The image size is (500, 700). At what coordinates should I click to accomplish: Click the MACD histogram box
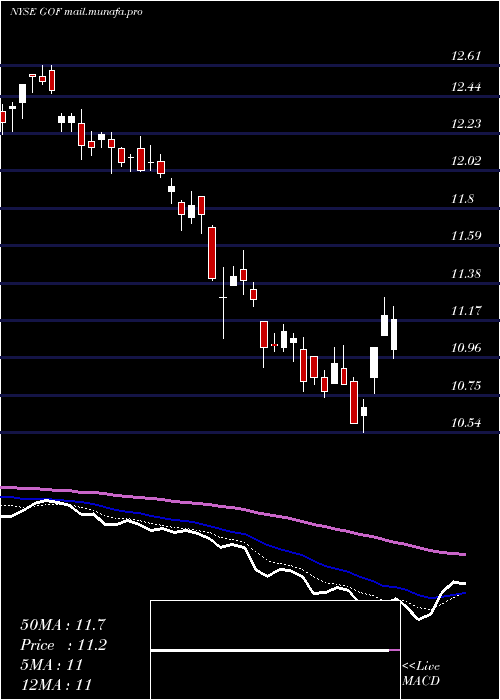coord(275,650)
